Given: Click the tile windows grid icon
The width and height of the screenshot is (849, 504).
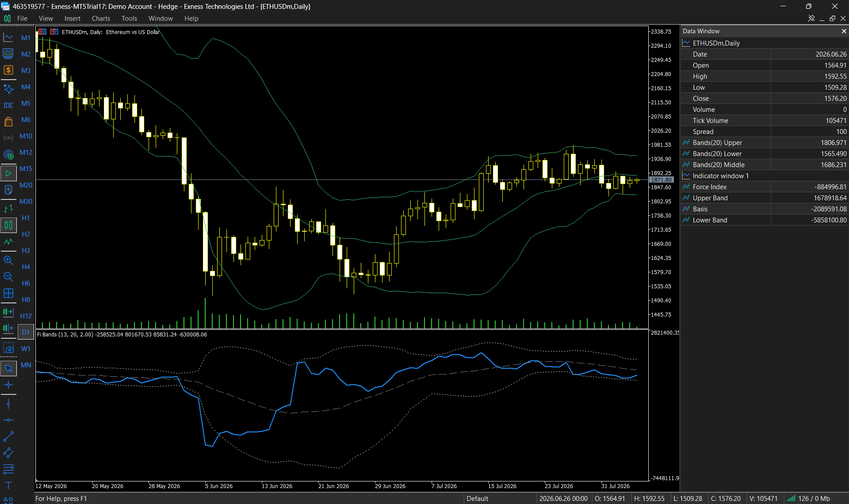Looking at the screenshot, I should (x=8, y=293).
